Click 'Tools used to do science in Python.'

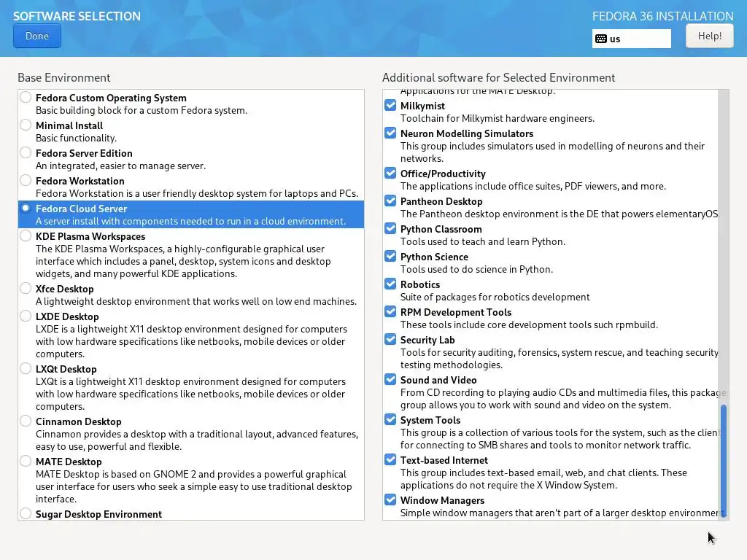pos(476,269)
